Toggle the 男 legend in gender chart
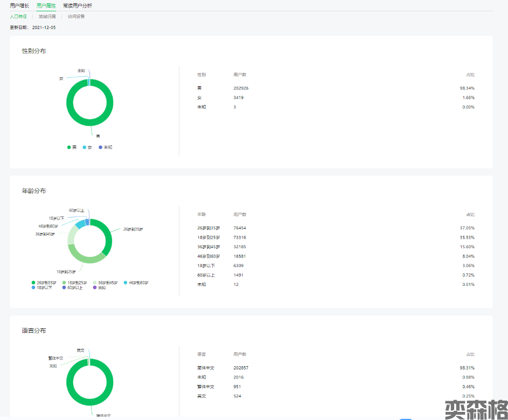 [72, 147]
